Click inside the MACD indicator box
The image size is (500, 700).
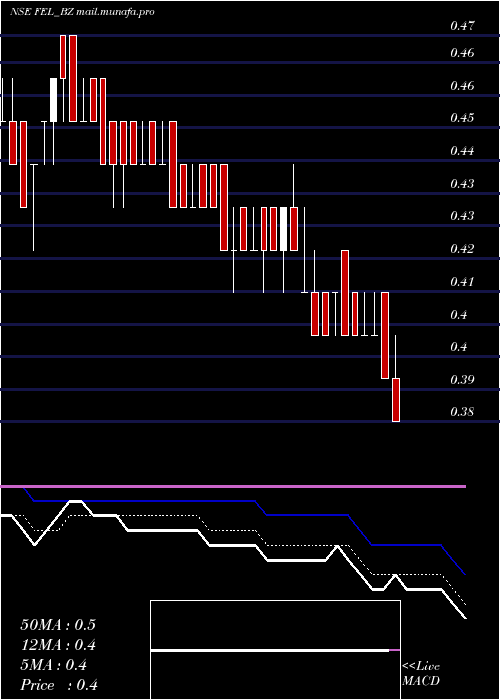point(275,650)
